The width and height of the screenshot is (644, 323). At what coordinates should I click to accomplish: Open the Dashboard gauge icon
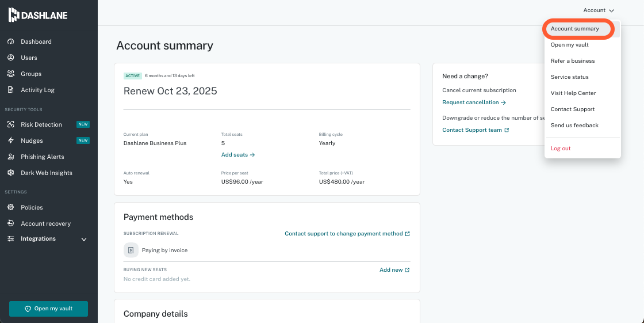[10, 41]
